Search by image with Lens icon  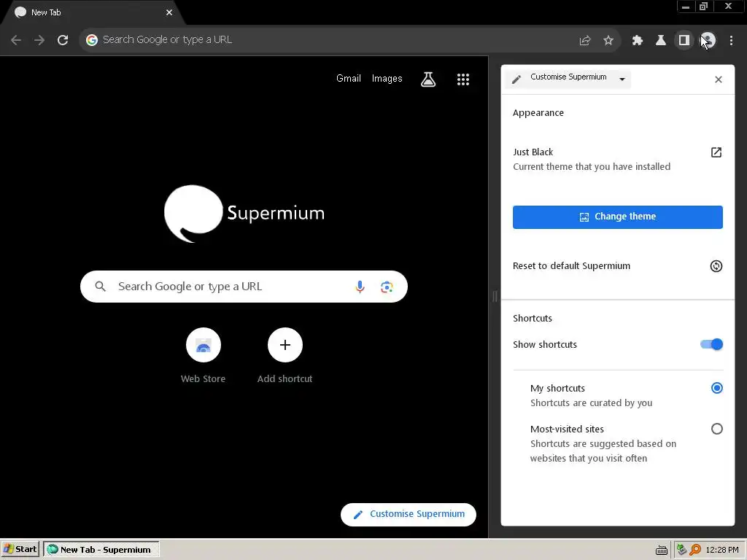tap(387, 287)
